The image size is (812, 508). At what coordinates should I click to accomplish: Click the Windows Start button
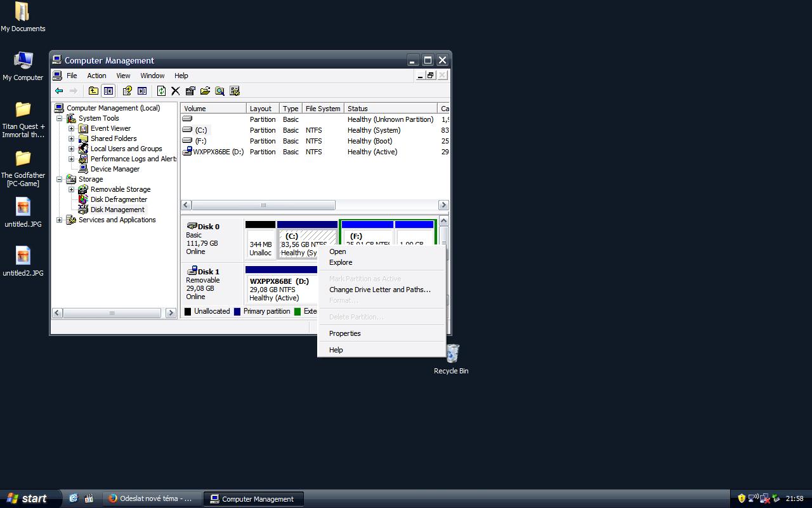click(28, 498)
